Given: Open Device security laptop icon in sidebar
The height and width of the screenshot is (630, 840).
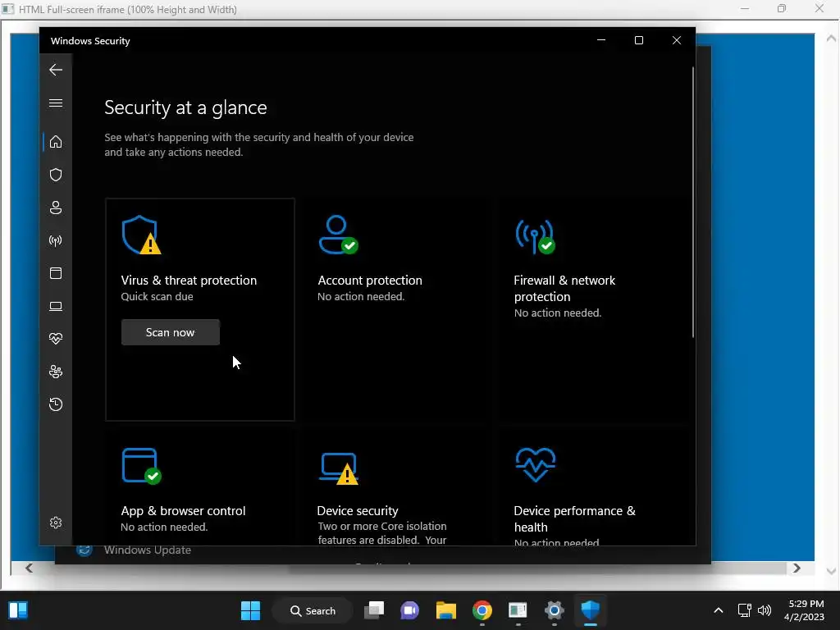Looking at the screenshot, I should pyautogui.click(x=56, y=306).
